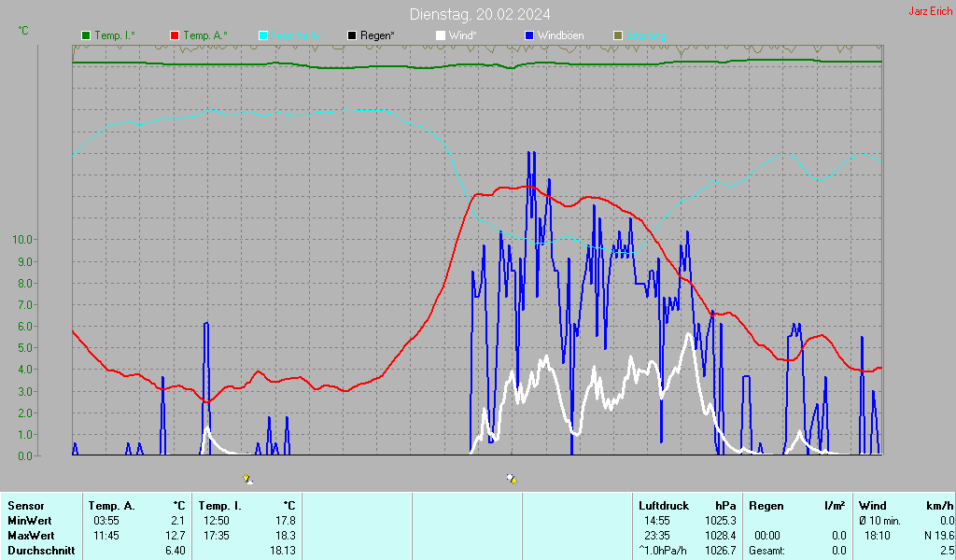This screenshot has width=956, height=560.
Task: Click the olive legend square
Action: pyautogui.click(x=618, y=35)
